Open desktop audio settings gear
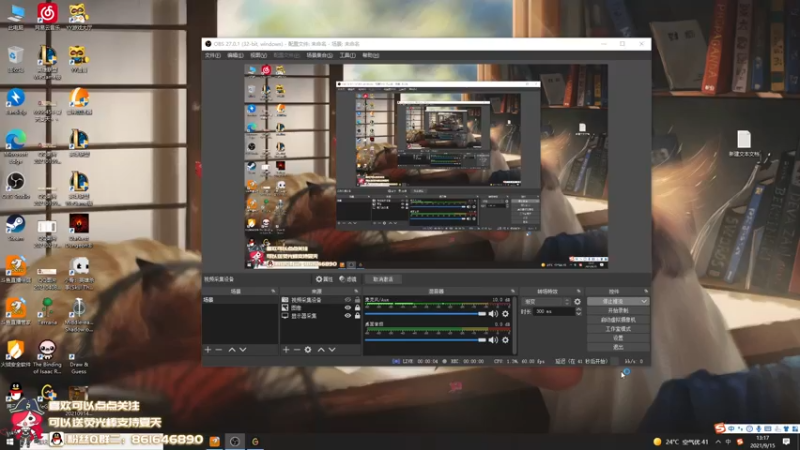This screenshot has width=800, height=450. (x=505, y=340)
